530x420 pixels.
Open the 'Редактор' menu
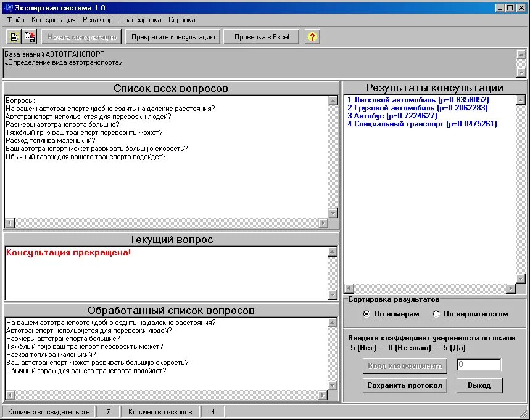pos(97,20)
